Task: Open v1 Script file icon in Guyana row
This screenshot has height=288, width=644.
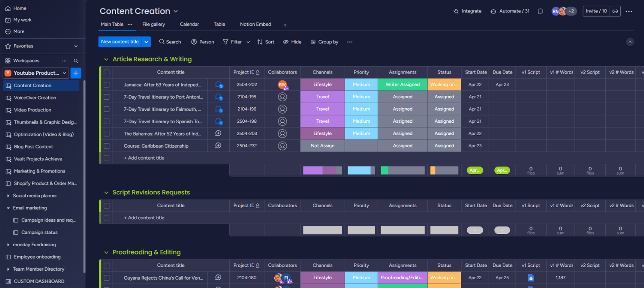Action: coord(530,278)
